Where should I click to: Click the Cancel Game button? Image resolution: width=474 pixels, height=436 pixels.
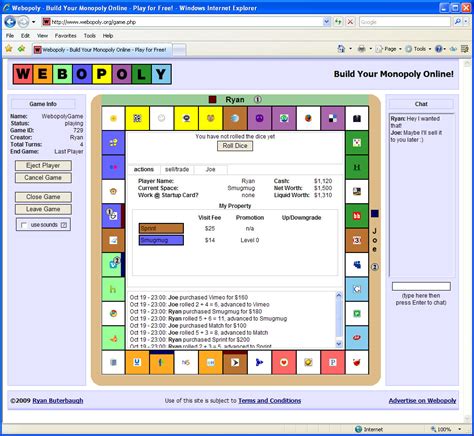pyautogui.click(x=43, y=178)
